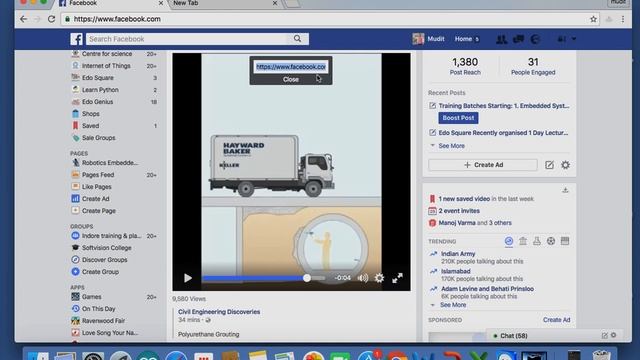Open 1 new saved video link

[464, 199]
